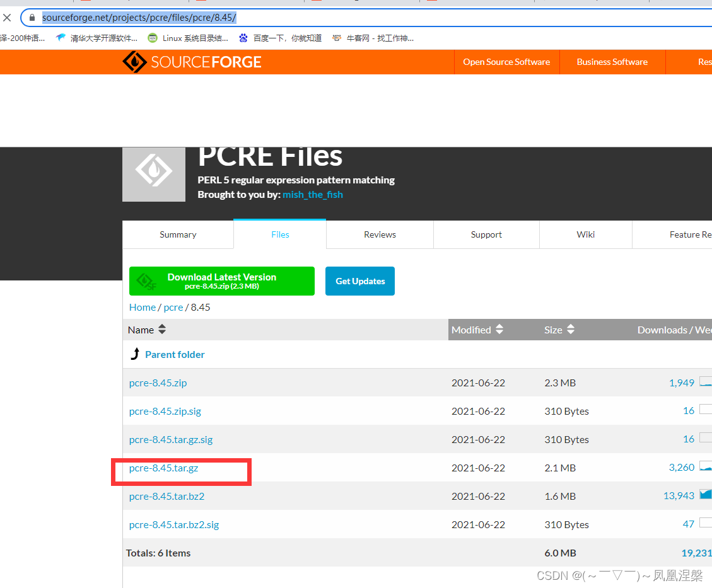Sort files by Modified arrows
This screenshot has width=712, height=588.
[499, 330]
